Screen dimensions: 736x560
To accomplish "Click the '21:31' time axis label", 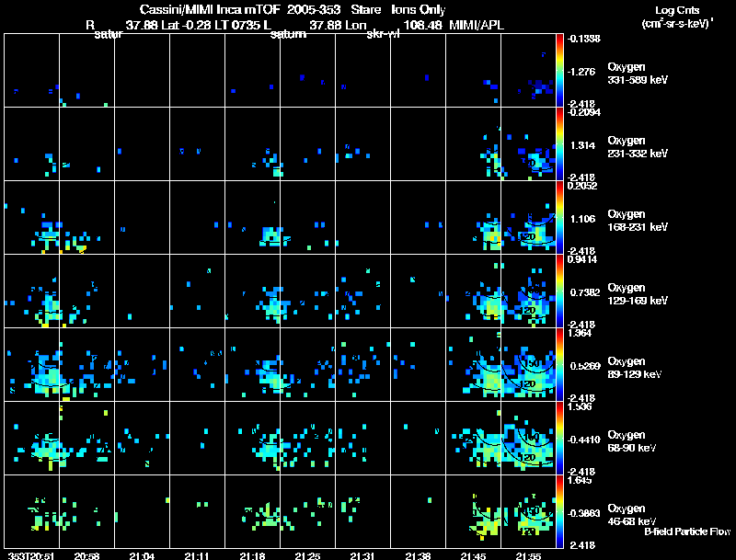I will point(362,555).
